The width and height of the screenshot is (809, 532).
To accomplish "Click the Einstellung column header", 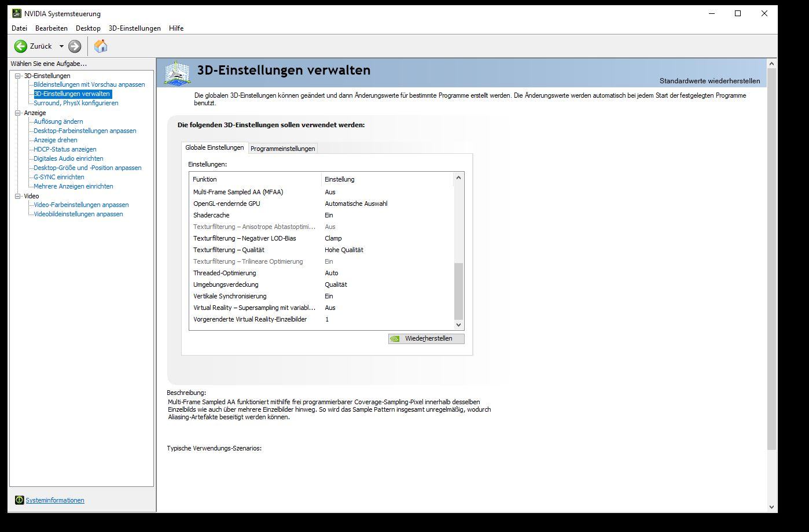I will 387,179.
